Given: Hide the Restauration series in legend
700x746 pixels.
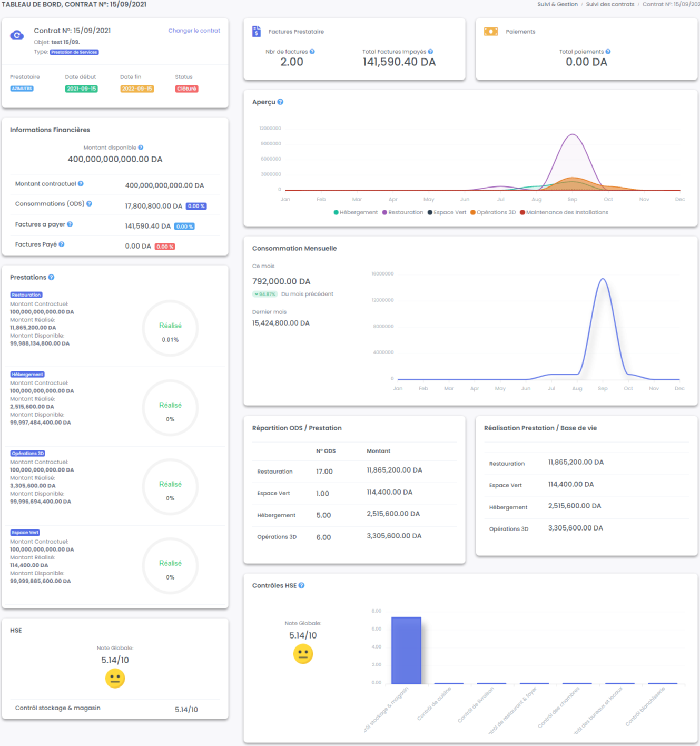Looking at the screenshot, I should click(x=403, y=213).
